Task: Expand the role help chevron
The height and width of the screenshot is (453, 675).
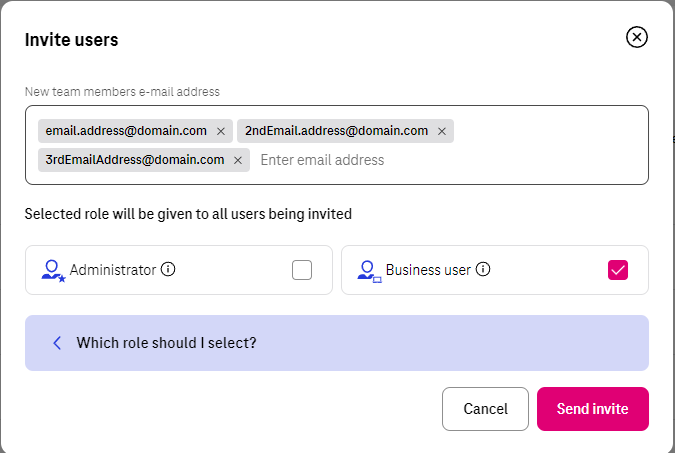Action: [x=57, y=343]
